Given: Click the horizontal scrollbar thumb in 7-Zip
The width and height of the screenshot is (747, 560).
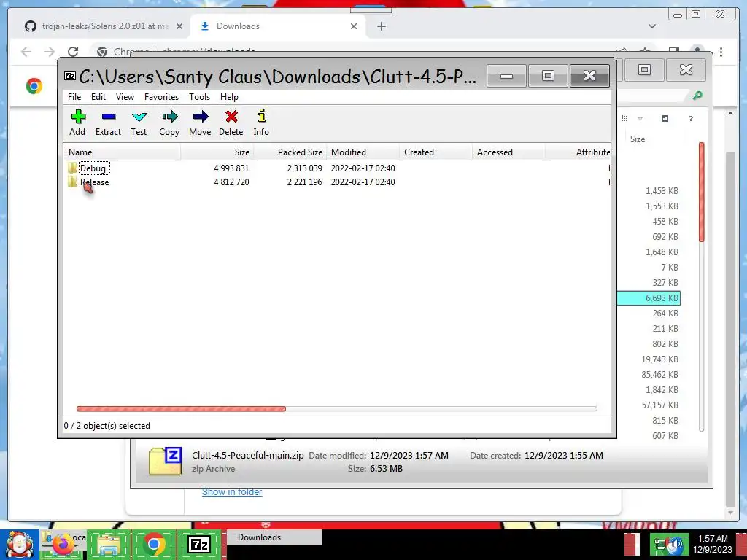Looking at the screenshot, I should click(x=181, y=408).
